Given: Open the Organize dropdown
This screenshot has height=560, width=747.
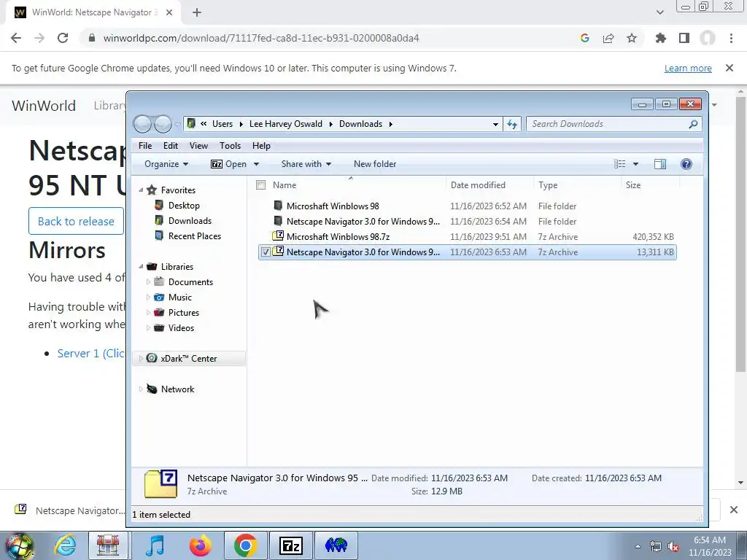Looking at the screenshot, I should [166, 164].
